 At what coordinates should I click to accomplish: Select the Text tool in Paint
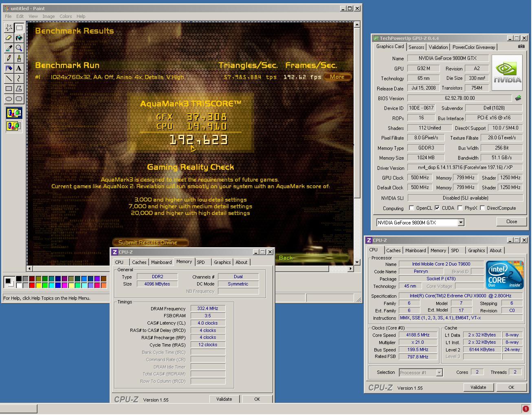[19, 68]
